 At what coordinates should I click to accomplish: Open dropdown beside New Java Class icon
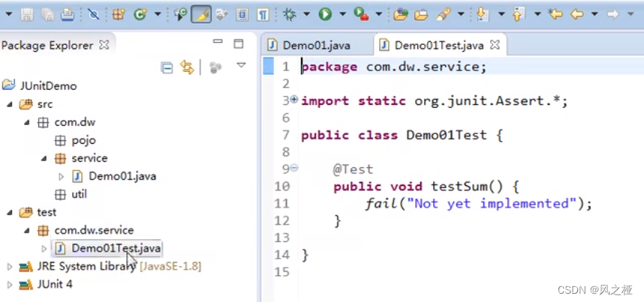tap(158, 15)
